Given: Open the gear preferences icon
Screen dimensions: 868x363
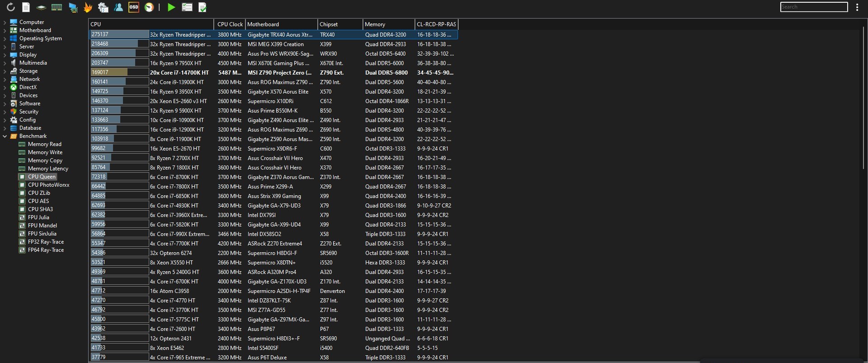Looking at the screenshot, I should click(x=103, y=7).
